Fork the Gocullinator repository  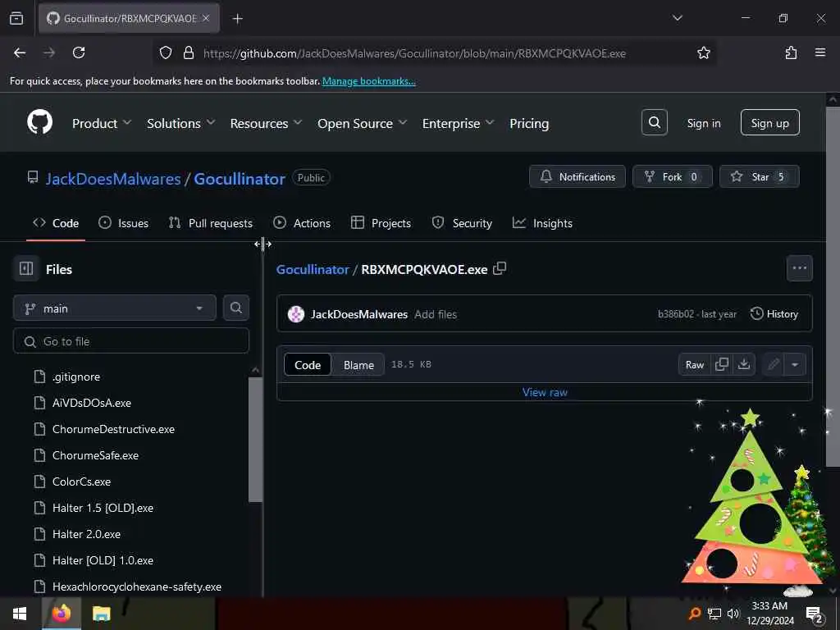pos(673,177)
